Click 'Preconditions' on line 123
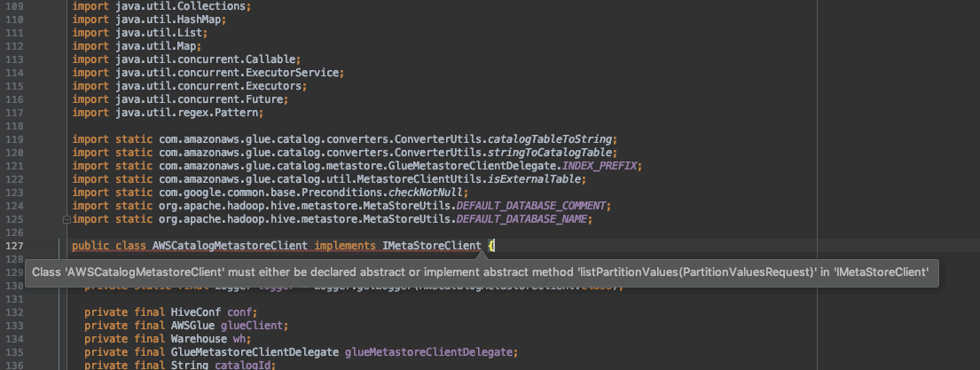 (x=341, y=193)
